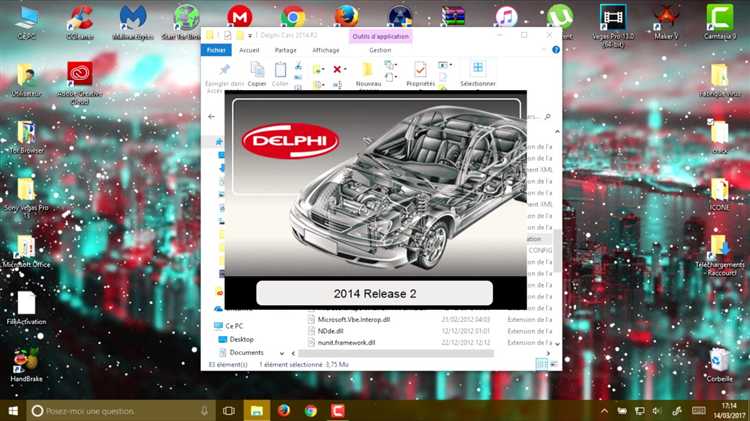
Task: Open Gestion ribbon tab
Action: pyautogui.click(x=380, y=50)
